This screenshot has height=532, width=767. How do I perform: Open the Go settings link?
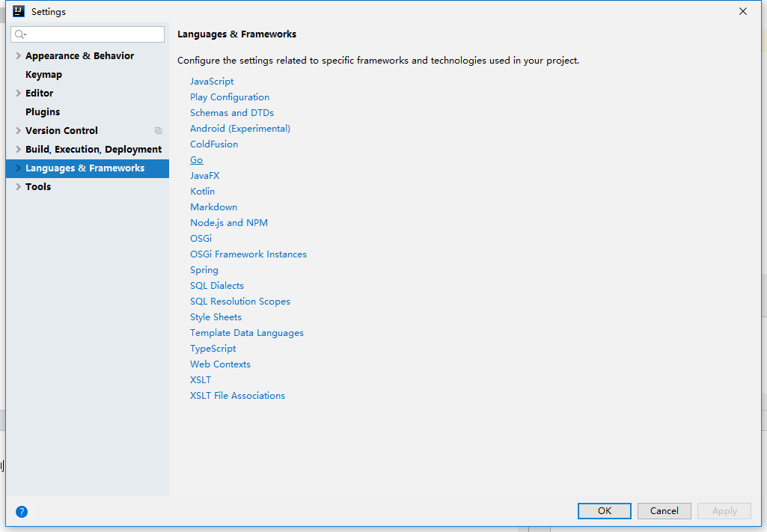(197, 160)
